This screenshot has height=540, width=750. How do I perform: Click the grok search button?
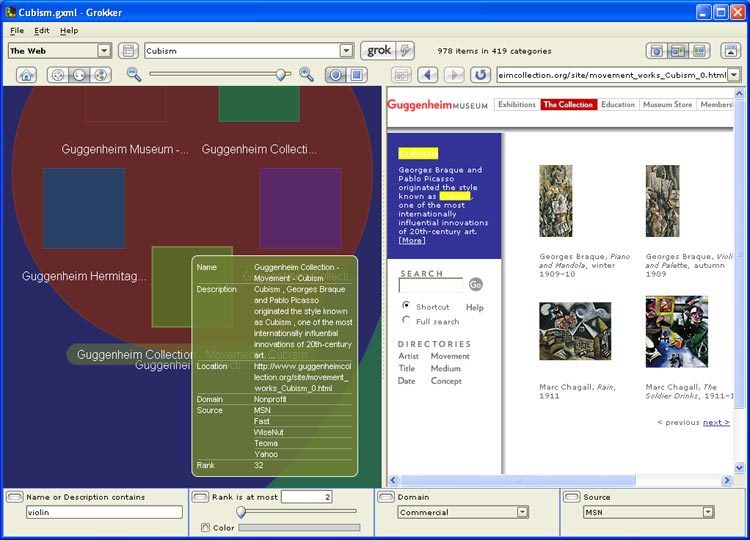[x=378, y=50]
